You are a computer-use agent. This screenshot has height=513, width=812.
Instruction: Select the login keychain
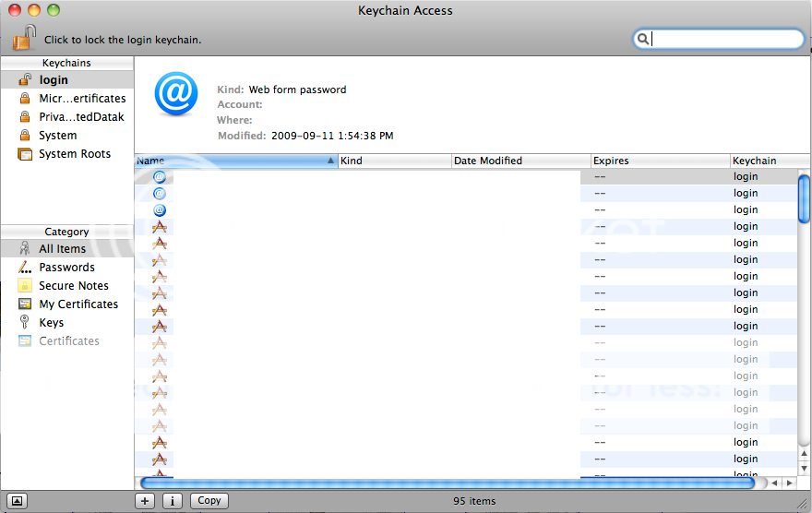(x=54, y=80)
